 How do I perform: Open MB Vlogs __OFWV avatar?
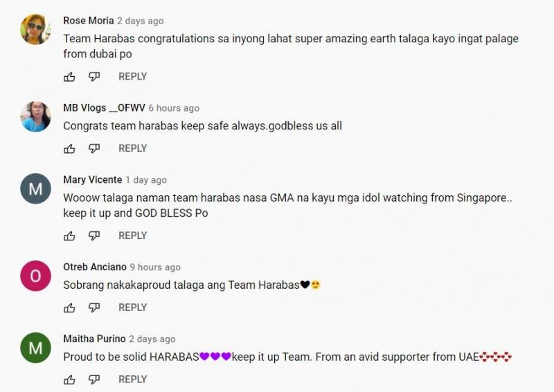(35, 116)
